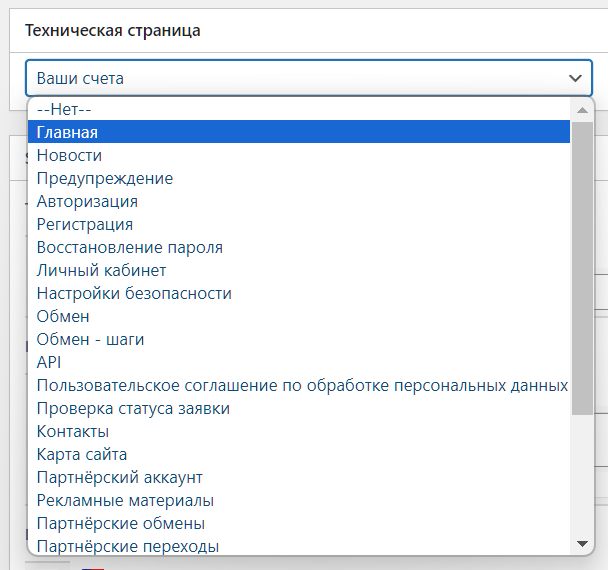608x570 pixels.
Task: Pick 'Предупреждение' from the list
Action: (104, 178)
